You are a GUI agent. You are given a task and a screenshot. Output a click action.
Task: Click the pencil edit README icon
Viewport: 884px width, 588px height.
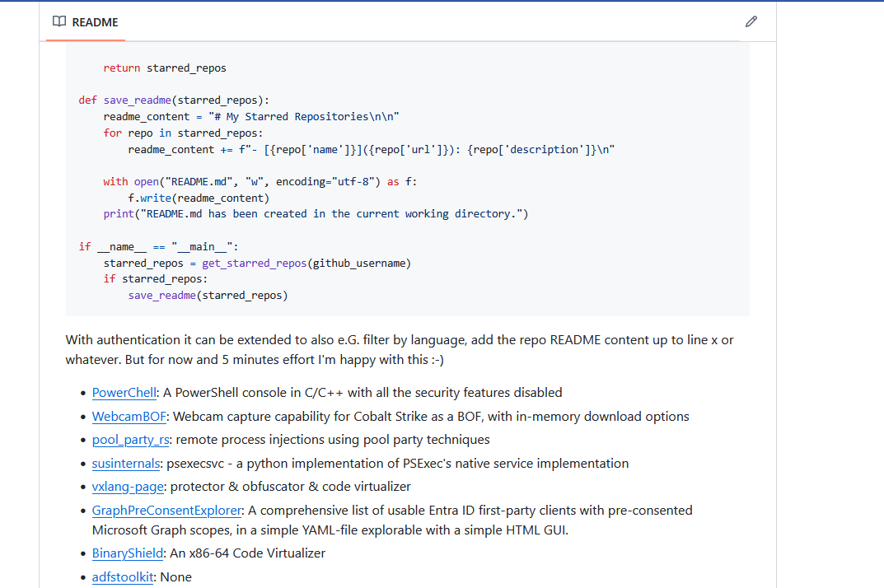[751, 22]
